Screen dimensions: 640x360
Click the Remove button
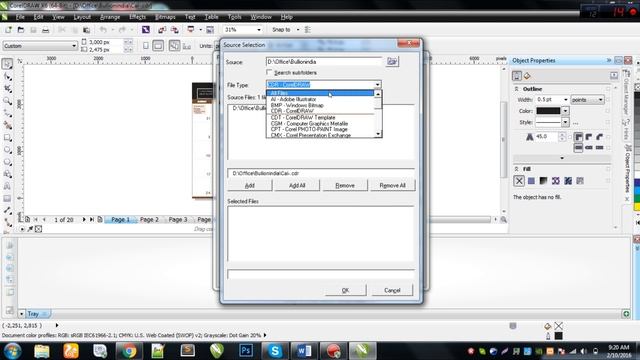(x=345, y=185)
